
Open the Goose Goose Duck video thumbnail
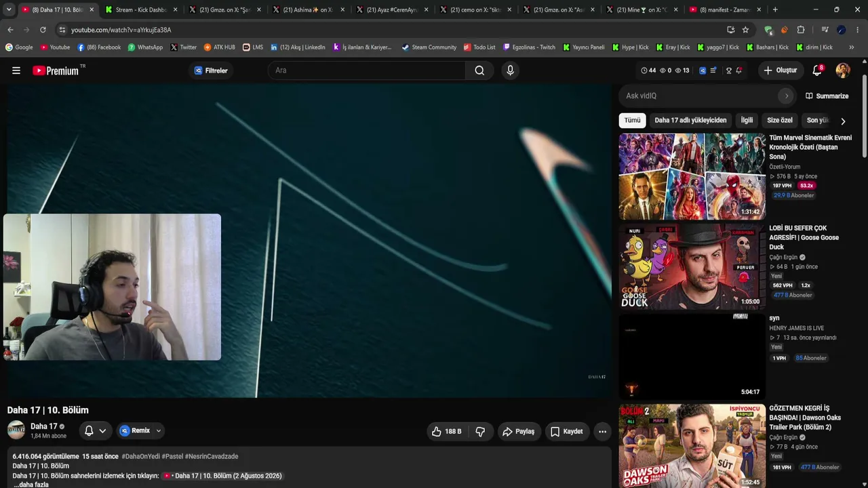coord(692,266)
